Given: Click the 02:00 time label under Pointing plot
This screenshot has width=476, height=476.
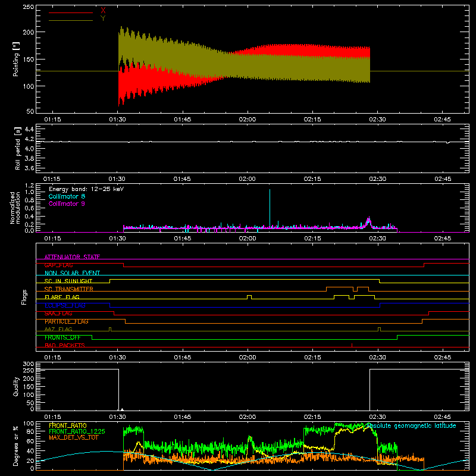Looking at the screenshot, I should click(248, 120).
